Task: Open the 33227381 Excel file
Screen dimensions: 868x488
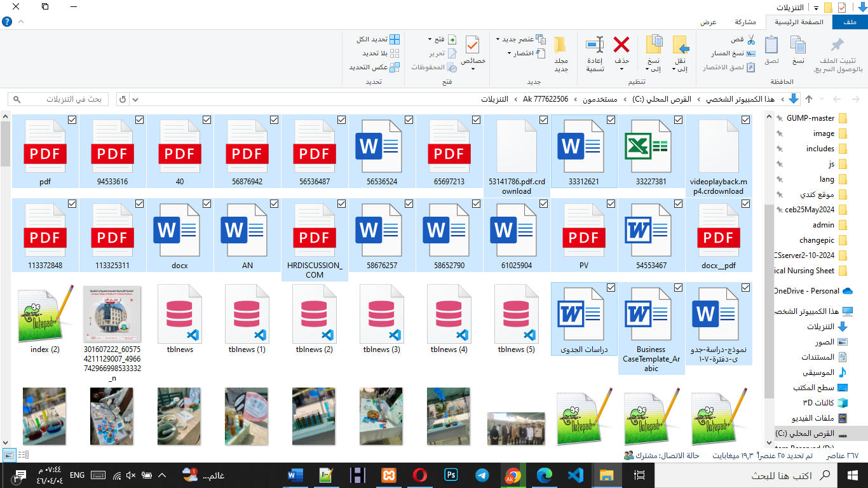Action: click(x=651, y=151)
